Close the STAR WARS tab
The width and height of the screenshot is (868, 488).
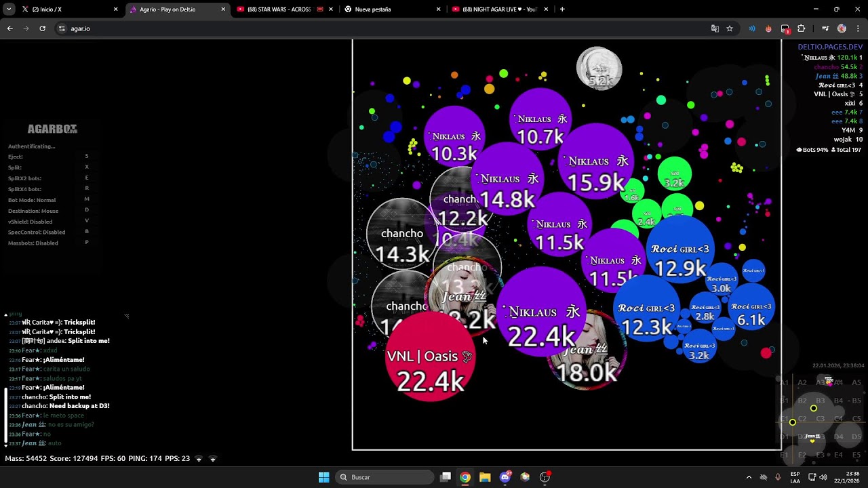pos(331,9)
